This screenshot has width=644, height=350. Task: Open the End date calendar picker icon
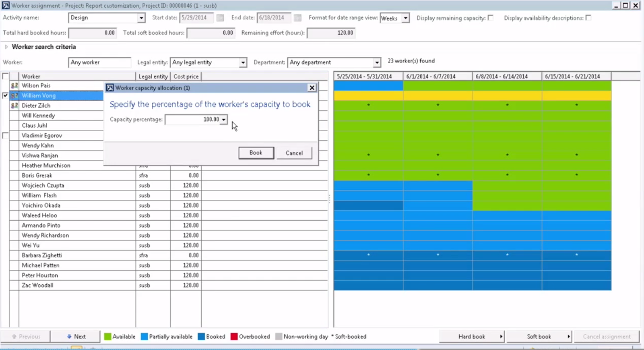(297, 18)
